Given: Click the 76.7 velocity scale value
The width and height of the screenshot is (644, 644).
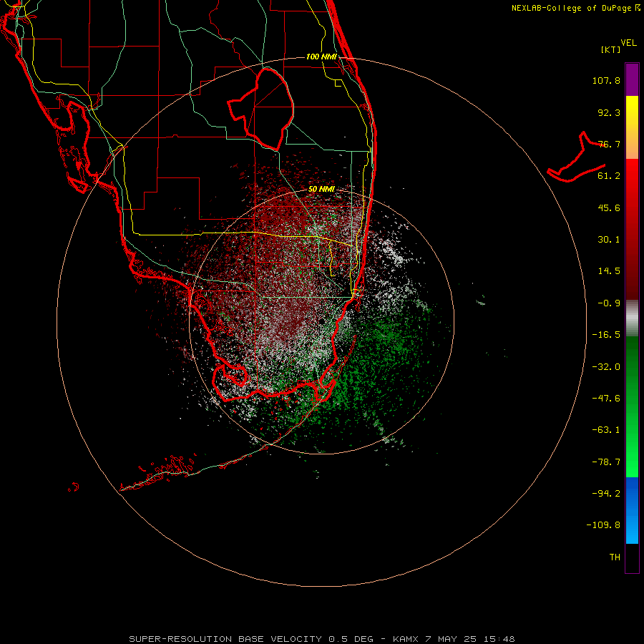Looking at the screenshot, I should click(609, 144).
